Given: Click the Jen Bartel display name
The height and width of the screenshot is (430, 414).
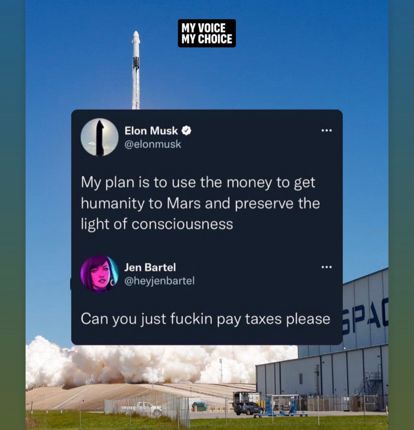Looking at the screenshot, I should click(150, 267).
